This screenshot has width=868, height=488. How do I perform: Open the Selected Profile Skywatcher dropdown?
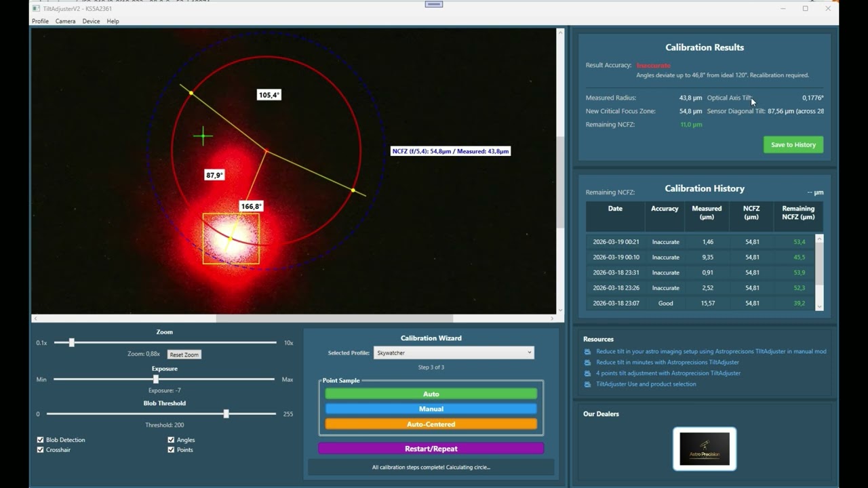[454, 352]
